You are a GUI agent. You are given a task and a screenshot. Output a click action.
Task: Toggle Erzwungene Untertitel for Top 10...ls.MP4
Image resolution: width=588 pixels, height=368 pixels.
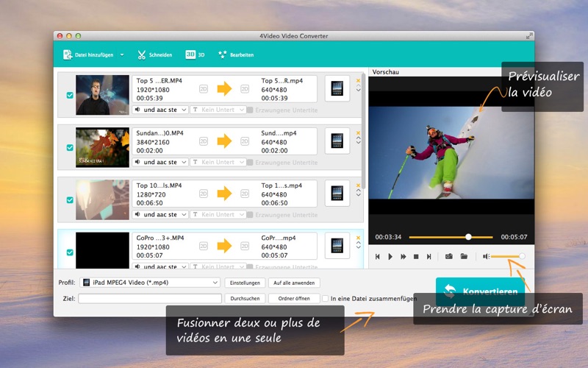click(x=250, y=215)
